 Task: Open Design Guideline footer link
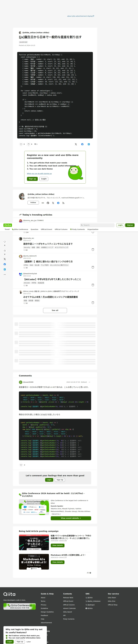pos(47,612)
